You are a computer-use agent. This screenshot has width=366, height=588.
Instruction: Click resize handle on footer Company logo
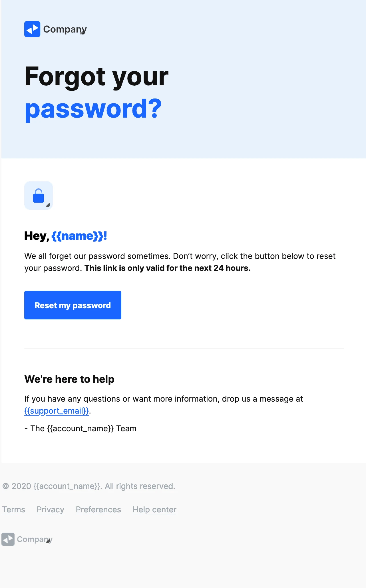pyautogui.click(x=49, y=541)
